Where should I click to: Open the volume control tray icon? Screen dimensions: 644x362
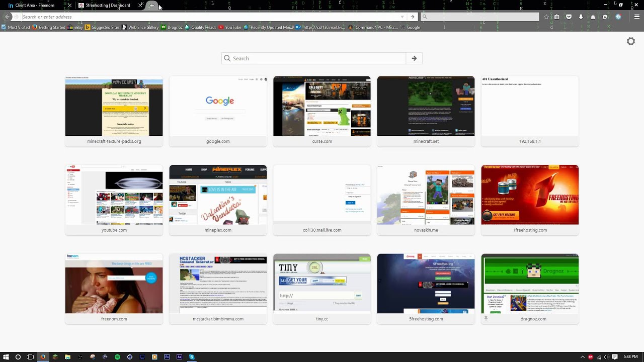pos(606,357)
